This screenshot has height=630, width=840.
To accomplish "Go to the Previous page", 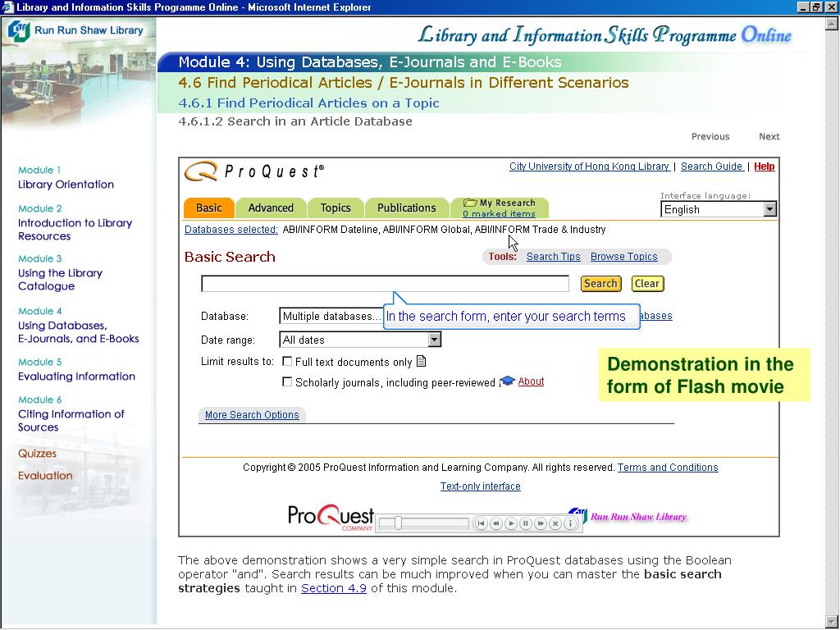I will coord(710,137).
